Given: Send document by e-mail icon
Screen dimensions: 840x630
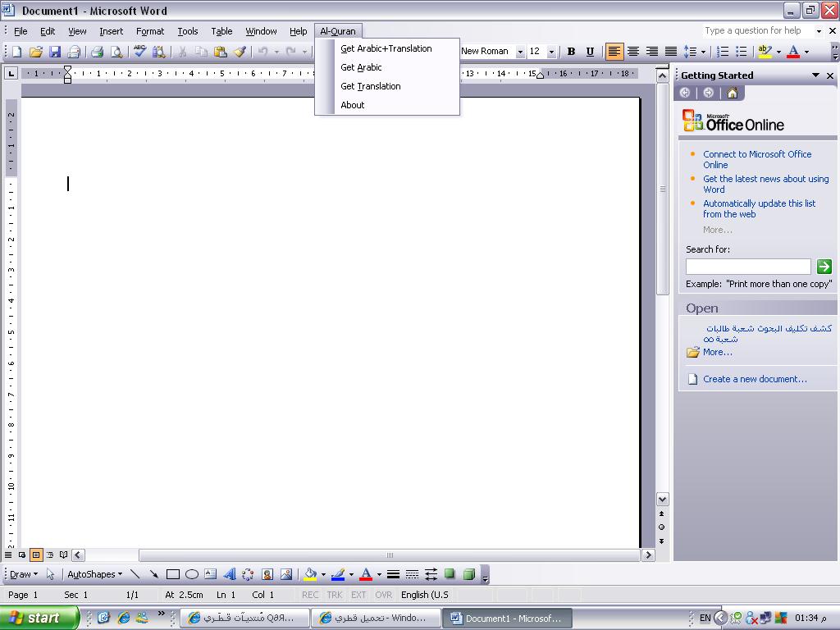Looking at the screenshot, I should pyautogui.click(x=74, y=52).
